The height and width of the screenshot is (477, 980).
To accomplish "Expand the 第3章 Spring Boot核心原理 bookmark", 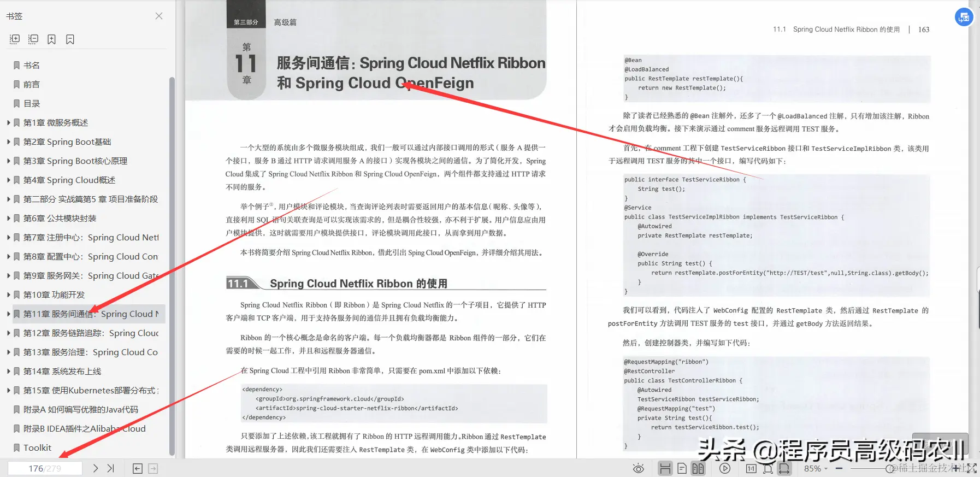I will click(9, 161).
